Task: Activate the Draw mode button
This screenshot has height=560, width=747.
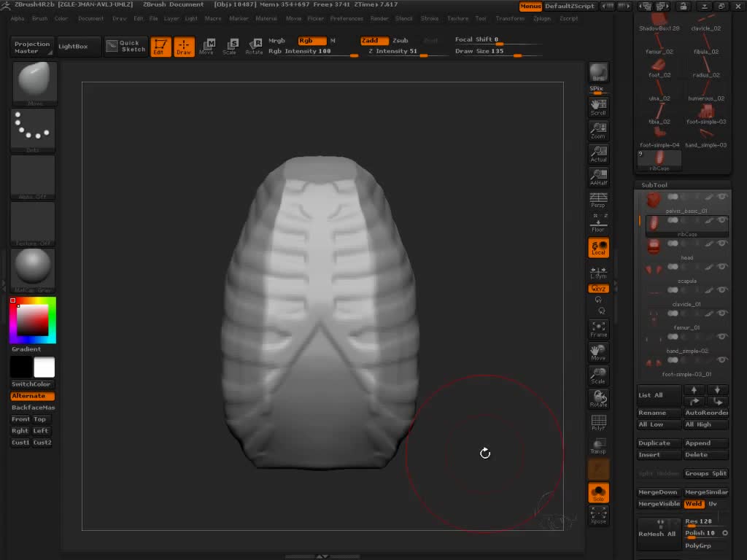Action: [x=184, y=47]
